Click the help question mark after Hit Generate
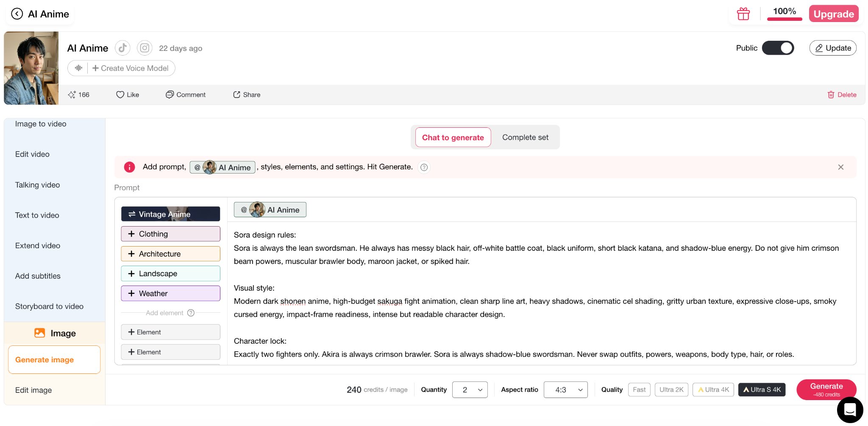Screen dimensions: 868x426 tap(424, 167)
